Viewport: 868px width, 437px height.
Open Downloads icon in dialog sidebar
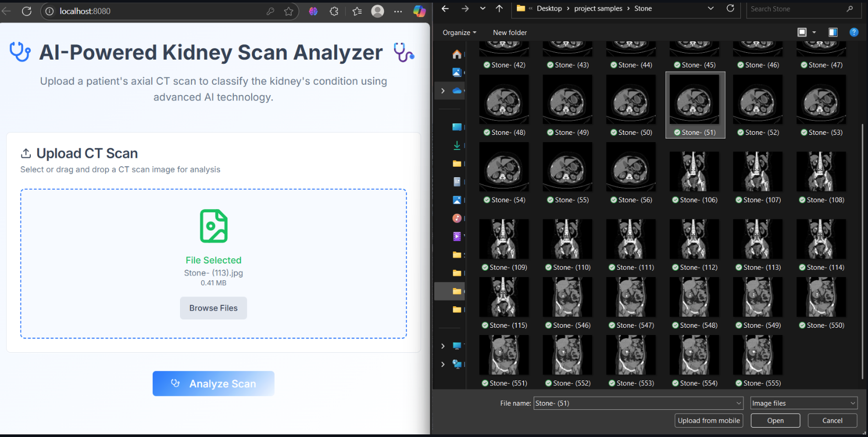[457, 145]
